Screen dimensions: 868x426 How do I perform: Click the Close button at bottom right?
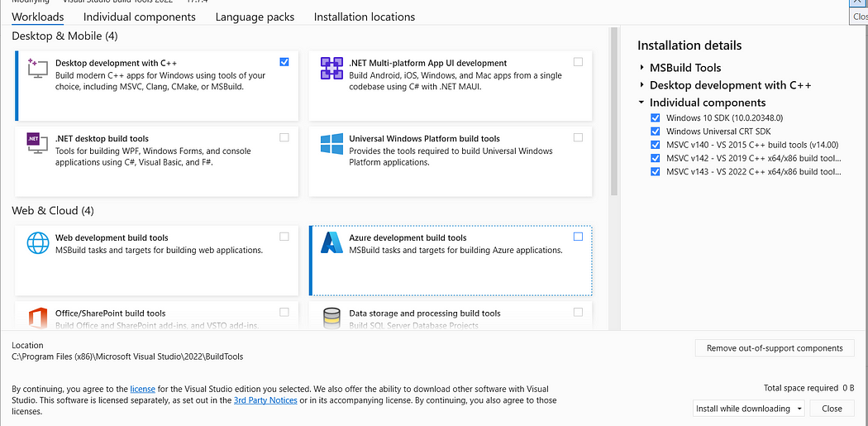[x=832, y=409]
